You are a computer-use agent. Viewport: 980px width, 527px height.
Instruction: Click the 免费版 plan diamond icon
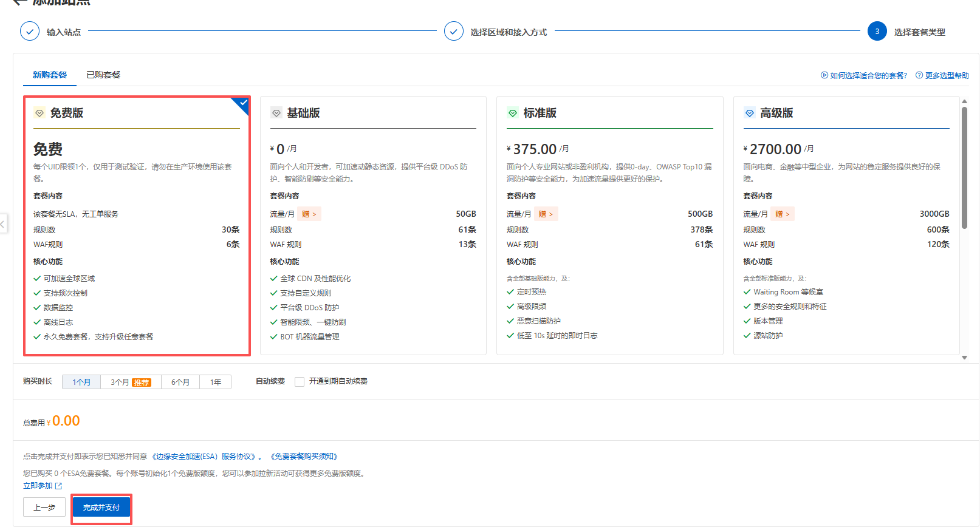coord(39,113)
